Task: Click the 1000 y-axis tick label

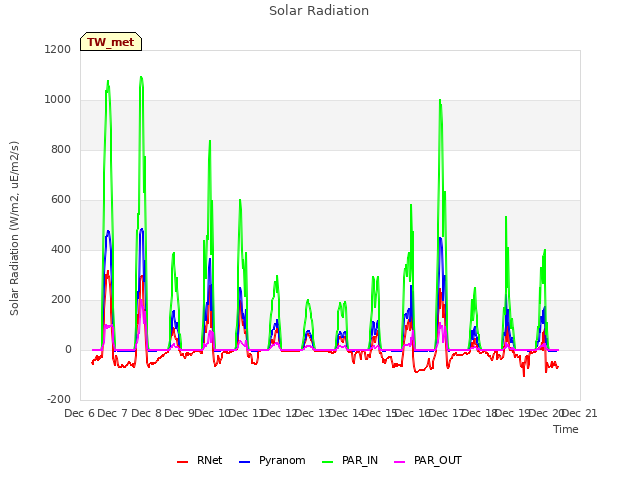Action: 58,100
